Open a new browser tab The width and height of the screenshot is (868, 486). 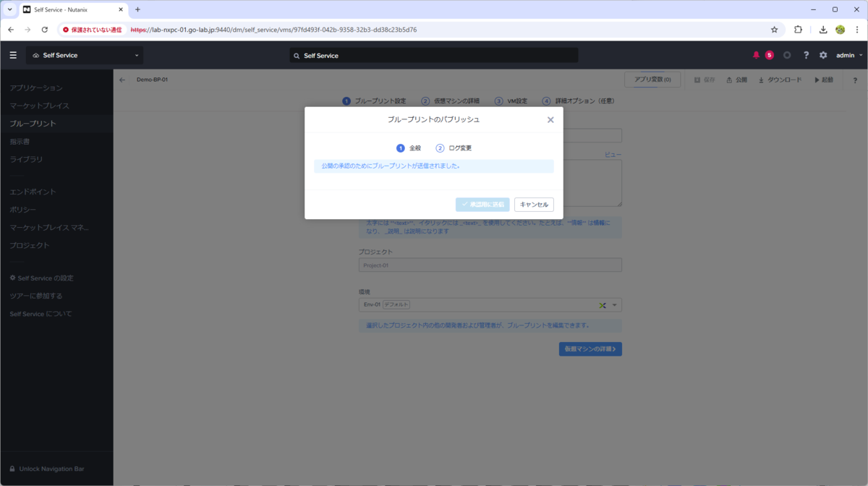tap(137, 9)
